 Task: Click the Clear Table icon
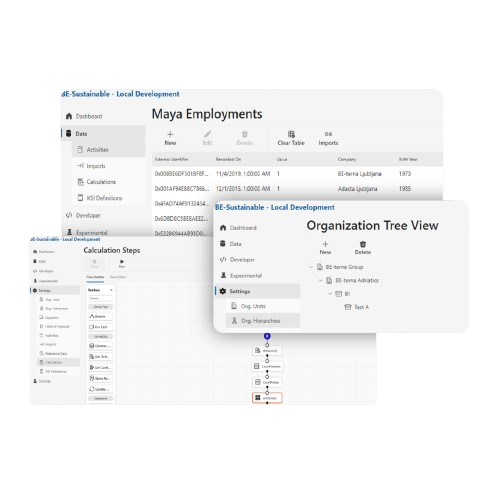291,134
